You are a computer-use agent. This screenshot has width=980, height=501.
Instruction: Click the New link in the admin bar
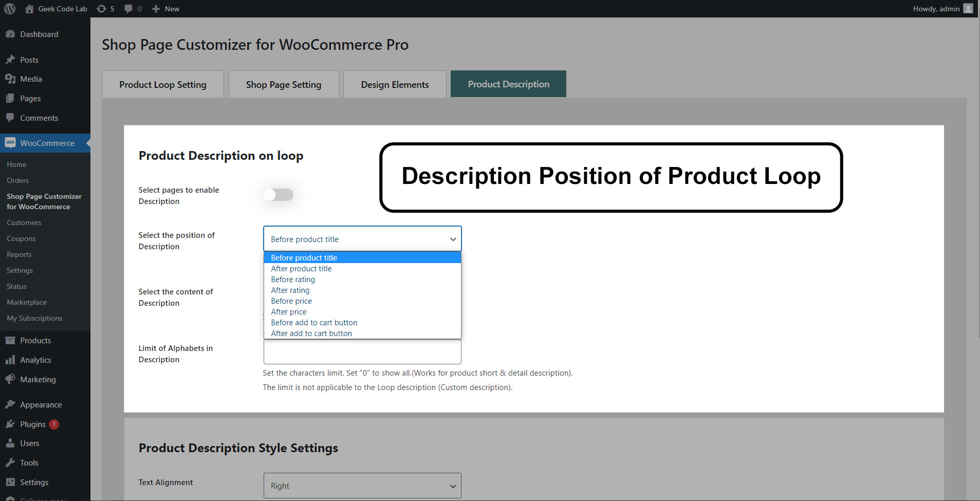click(x=172, y=9)
